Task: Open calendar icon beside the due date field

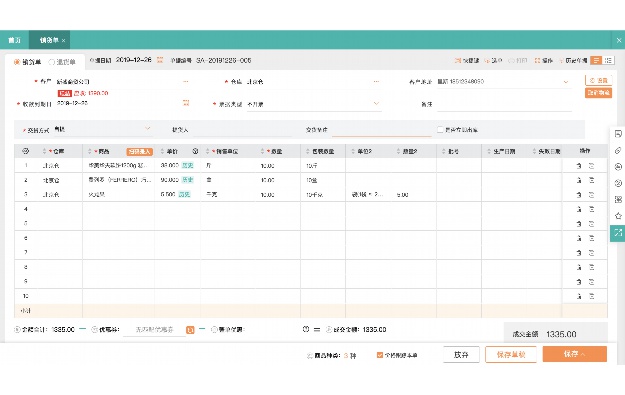Action: [x=186, y=103]
